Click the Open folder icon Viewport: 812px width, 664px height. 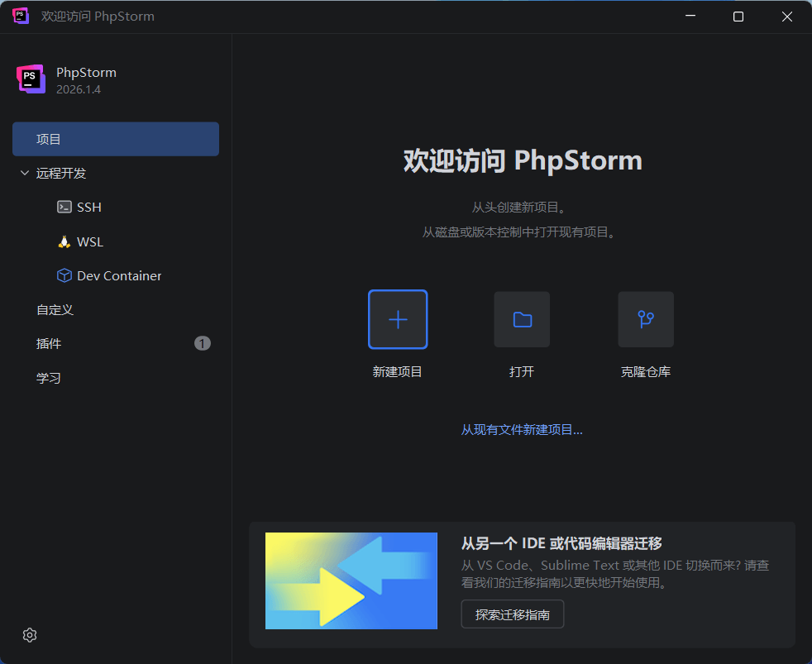[522, 319]
